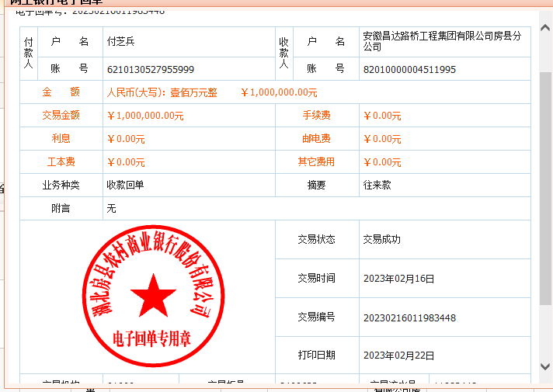Click the 其它费用 value

click(382, 162)
